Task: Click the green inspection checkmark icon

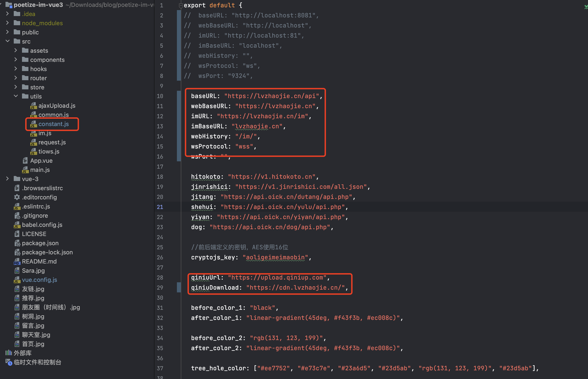Action: [586, 7]
